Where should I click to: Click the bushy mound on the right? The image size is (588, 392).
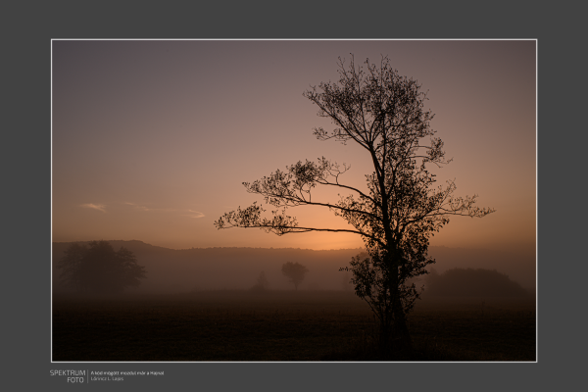(x=475, y=284)
